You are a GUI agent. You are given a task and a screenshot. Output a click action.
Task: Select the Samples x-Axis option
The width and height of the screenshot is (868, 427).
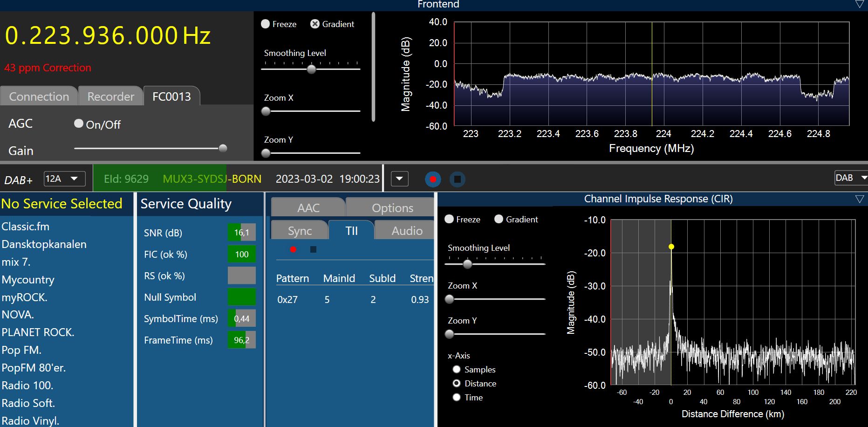457,369
